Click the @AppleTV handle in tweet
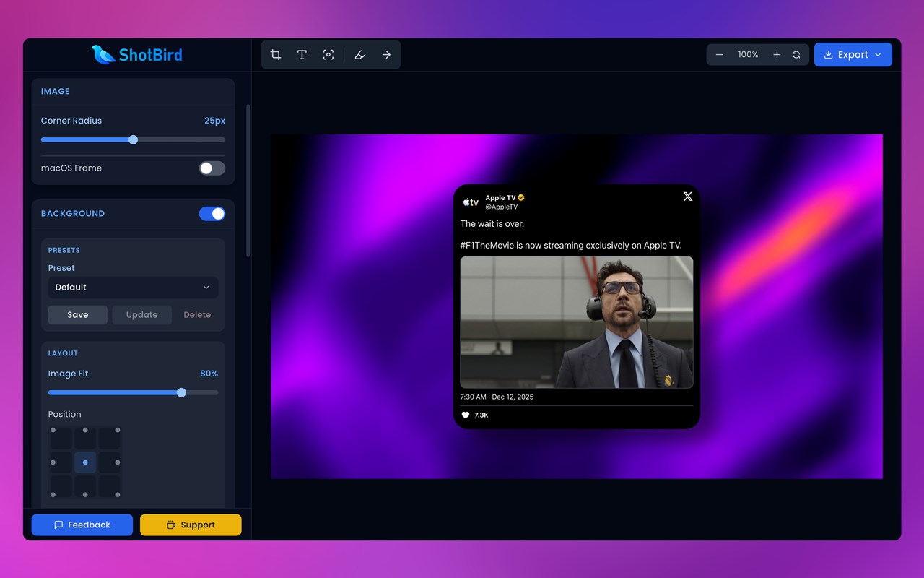924x578 pixels. point(502,207)
